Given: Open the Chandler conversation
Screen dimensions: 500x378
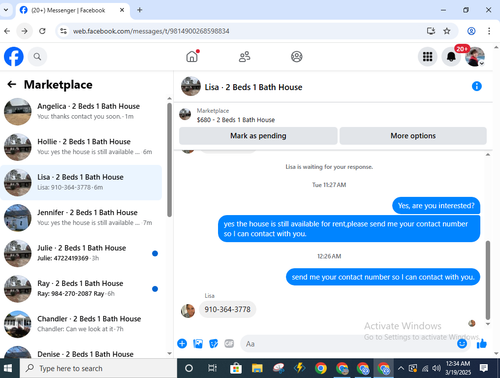Looking at the screenshot, I should 81,324.
